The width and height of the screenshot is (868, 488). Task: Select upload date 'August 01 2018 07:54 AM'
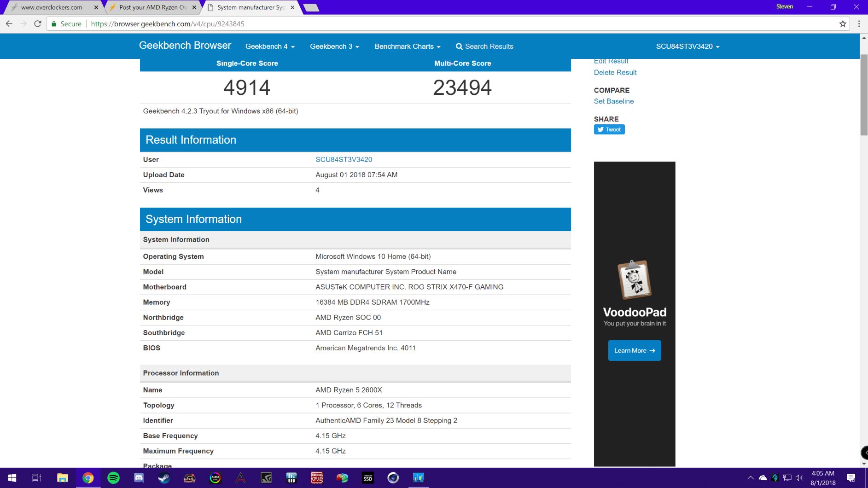pyautogui.click(x=356, y=175)
